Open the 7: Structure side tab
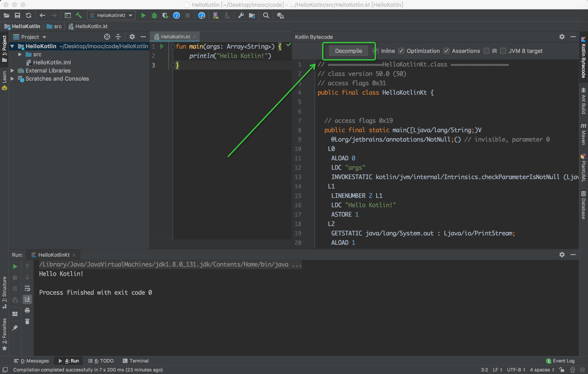The width and height of the screenshot is (588, 374). pyautogui.click(x=4, y=292)
